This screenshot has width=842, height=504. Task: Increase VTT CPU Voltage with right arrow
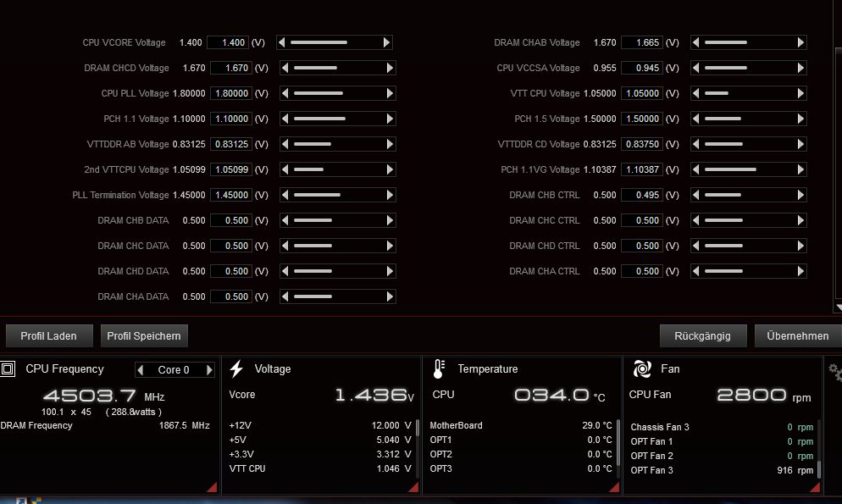tap(800, 93)
